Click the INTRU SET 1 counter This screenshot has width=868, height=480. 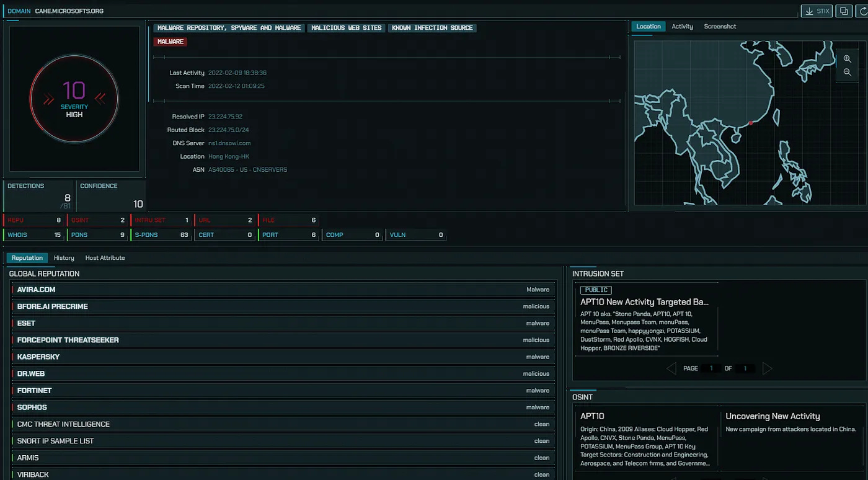(161, 220)
